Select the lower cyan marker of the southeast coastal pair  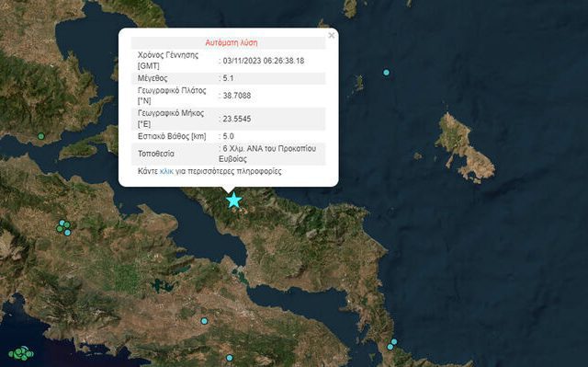pos(390,347)
